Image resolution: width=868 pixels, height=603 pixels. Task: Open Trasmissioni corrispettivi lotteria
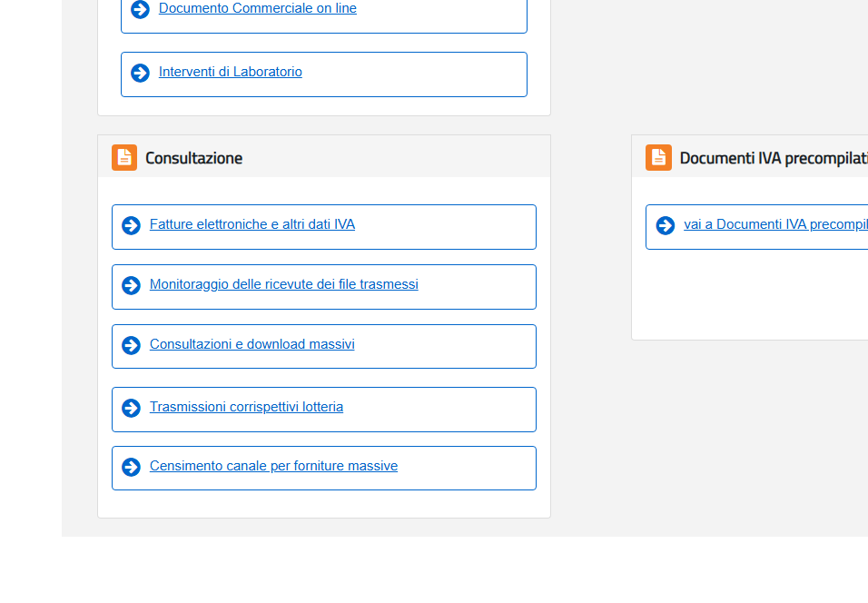point(246,407)
